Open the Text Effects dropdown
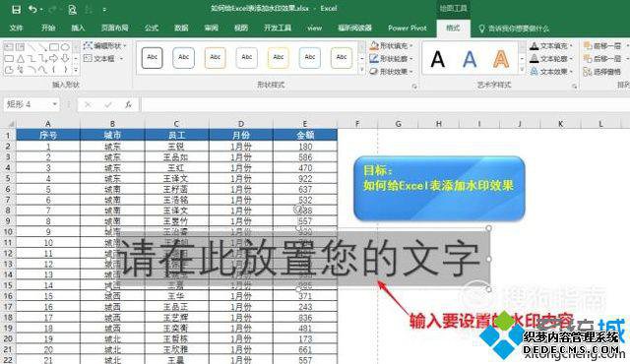 [551, 72]
